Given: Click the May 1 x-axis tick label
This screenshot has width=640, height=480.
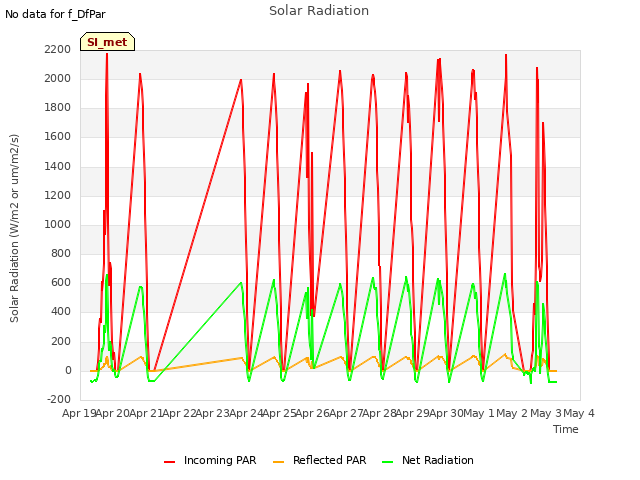Looking at the screenshot, I should tap(479, 413).
